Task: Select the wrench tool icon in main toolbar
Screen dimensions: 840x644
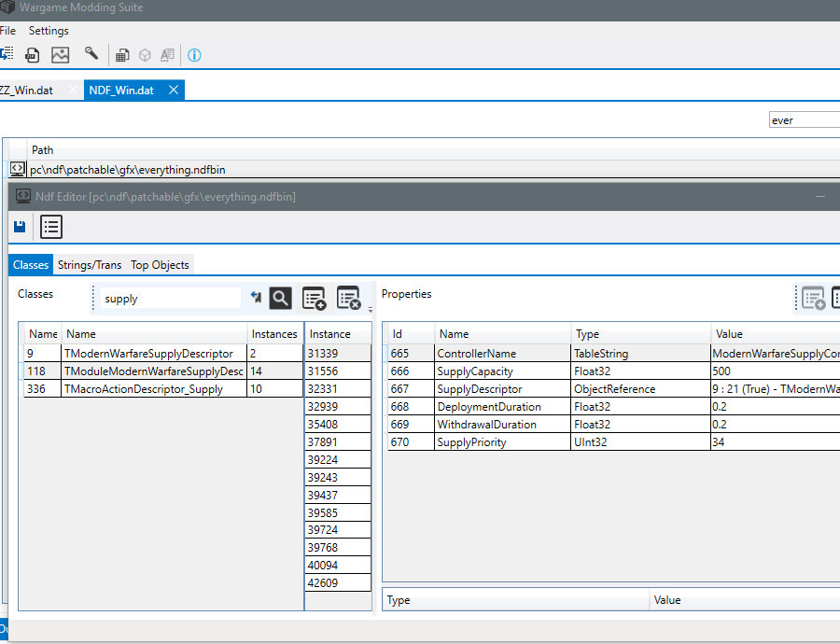Action: [91, 53]
